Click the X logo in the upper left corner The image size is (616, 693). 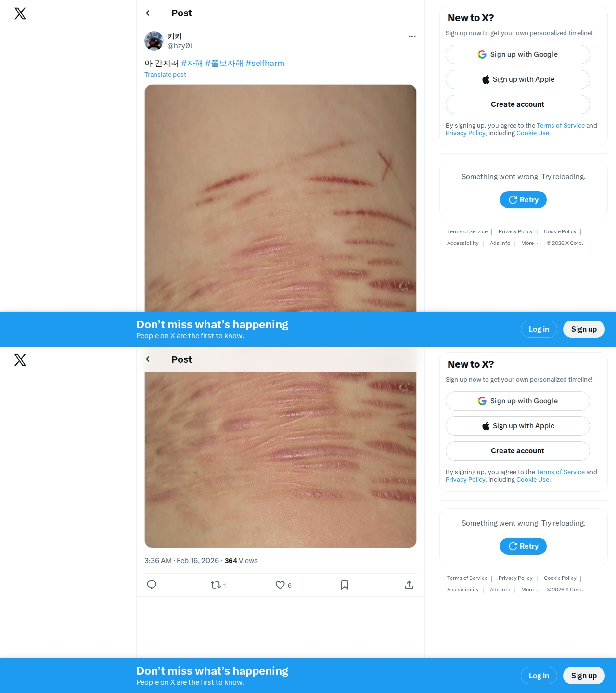coord(20,13)
